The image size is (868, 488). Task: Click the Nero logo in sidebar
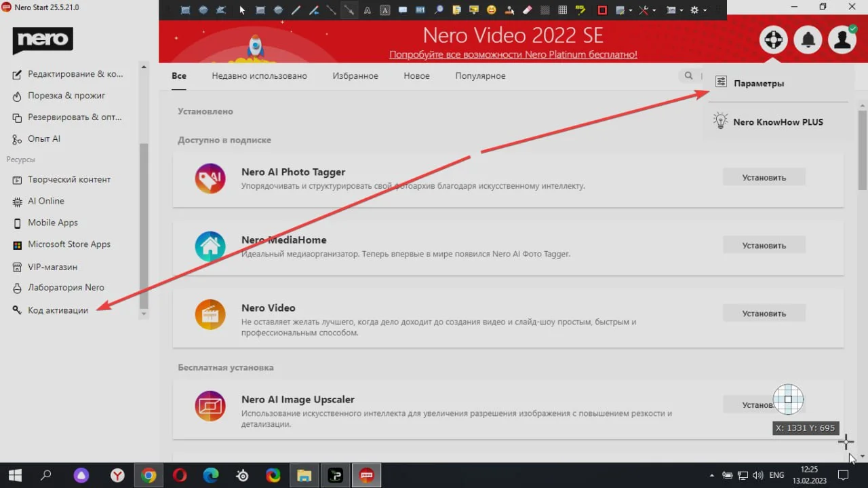43,41
